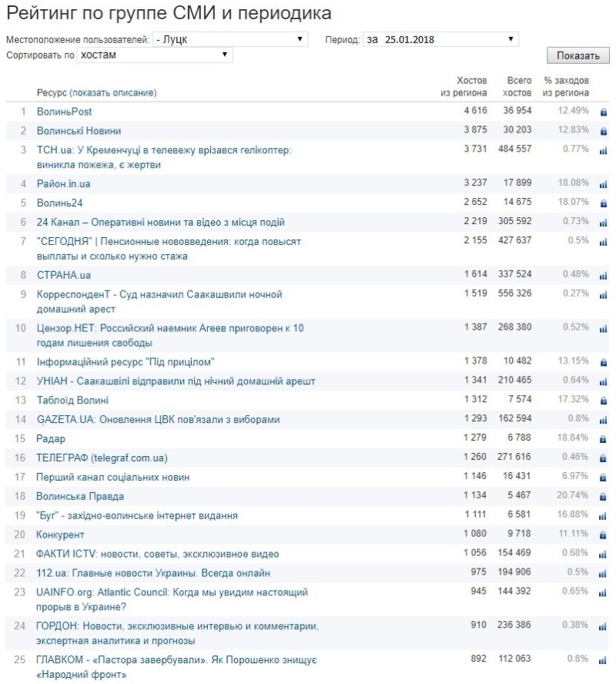
Task: Click the bar chart icon for Район.in.ua
Action: [x=604, y=184]
